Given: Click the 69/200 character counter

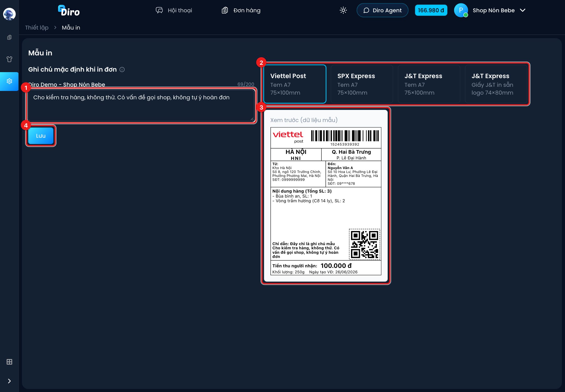Looking at the screenshot, I should click(x=246, y=84).
